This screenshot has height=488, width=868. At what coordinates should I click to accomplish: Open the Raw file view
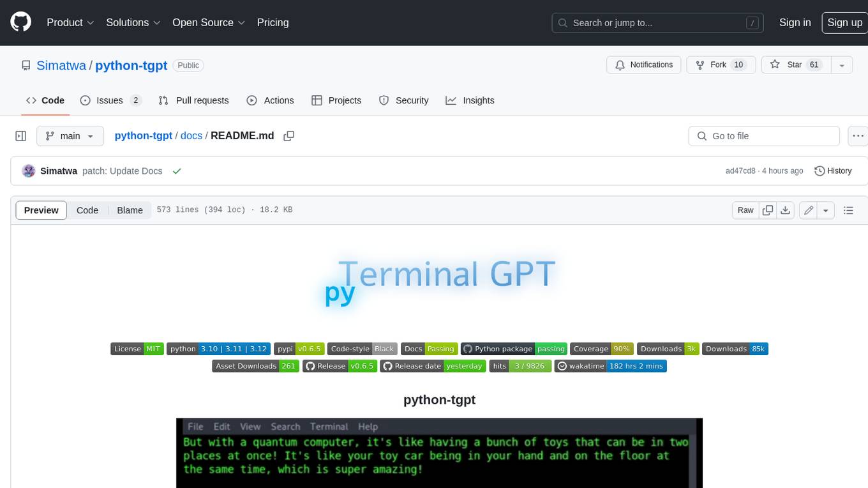745,210
